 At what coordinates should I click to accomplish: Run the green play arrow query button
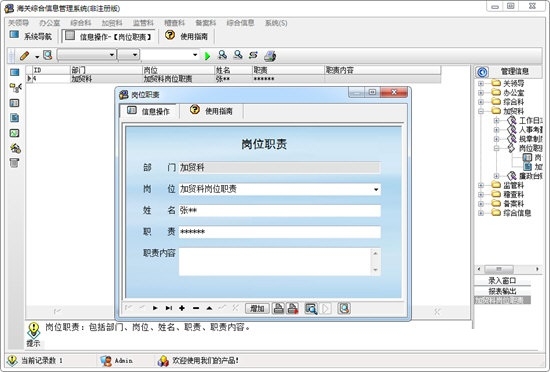coord(207,56)
